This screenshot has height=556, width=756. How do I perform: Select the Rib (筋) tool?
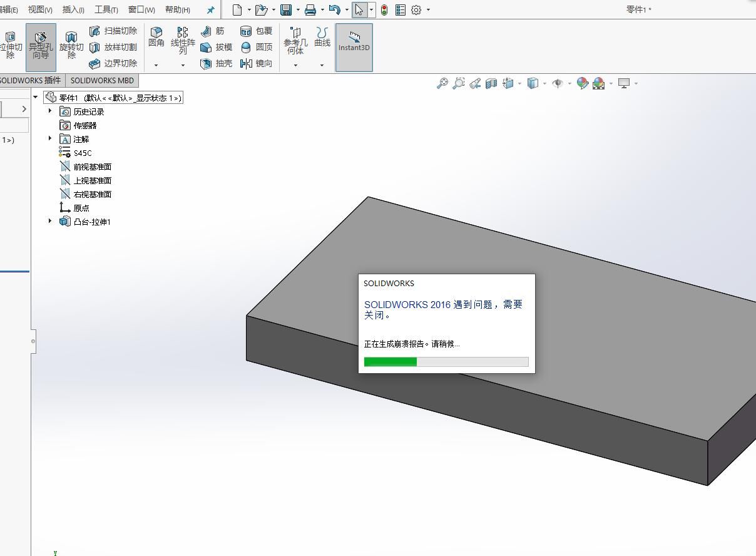(x=212, y=31)
